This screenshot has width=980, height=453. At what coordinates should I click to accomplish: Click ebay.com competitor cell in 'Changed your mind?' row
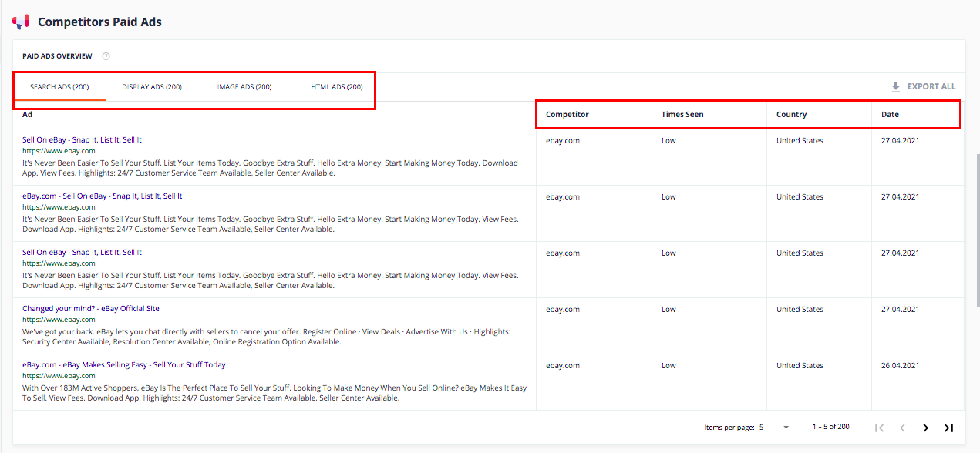click(563, 309)
